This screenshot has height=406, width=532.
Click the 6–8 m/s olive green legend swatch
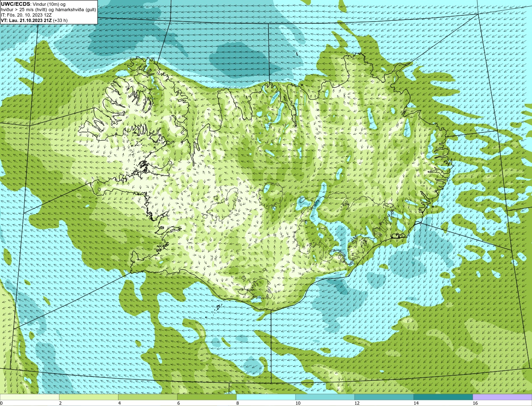click(207, 397)
